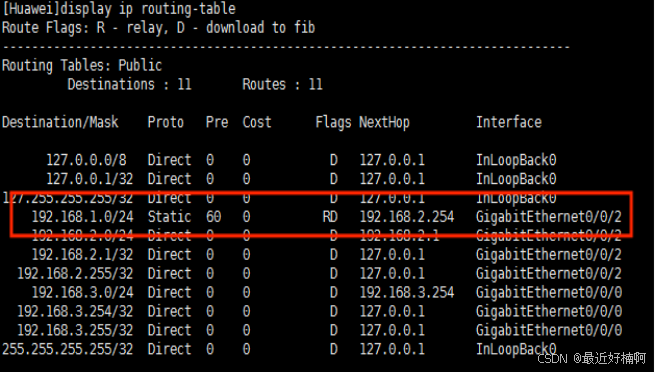Click 'Direct' protocol in the 127.0.0.0/8 row
Image resolution: width=655 pixels, height=373 pixels.
click(x=169, y=160)
